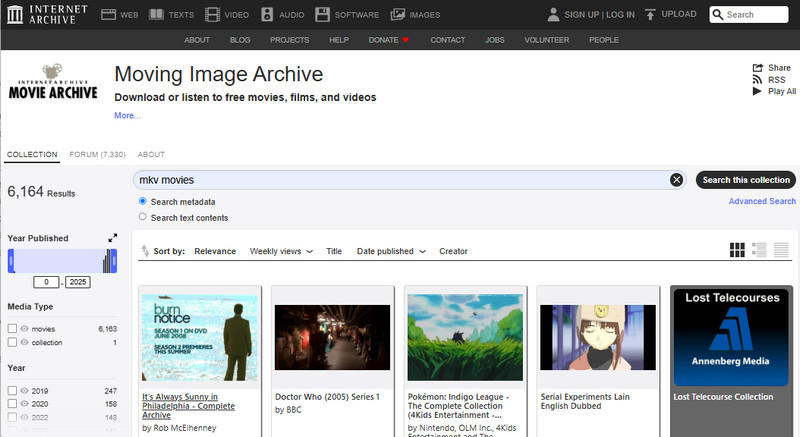
Task: Toggle the sort direction arrows
Action: [x=145, y=250]
